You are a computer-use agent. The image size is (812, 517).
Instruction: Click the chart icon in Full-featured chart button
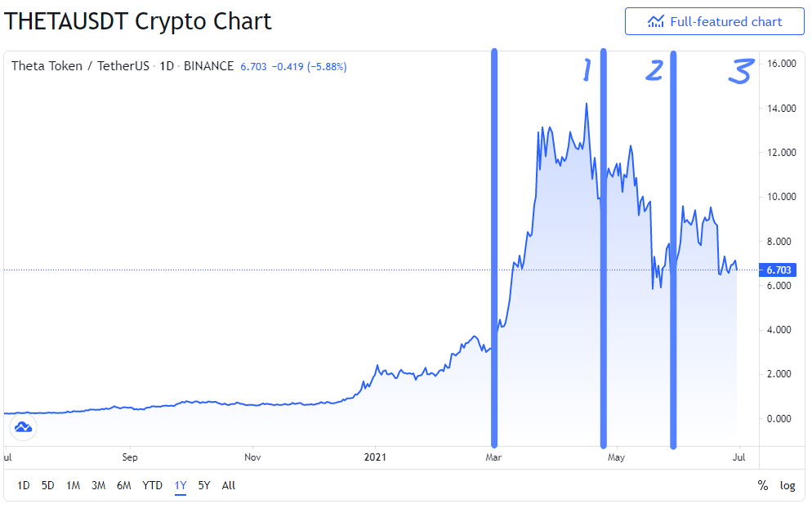656,22
